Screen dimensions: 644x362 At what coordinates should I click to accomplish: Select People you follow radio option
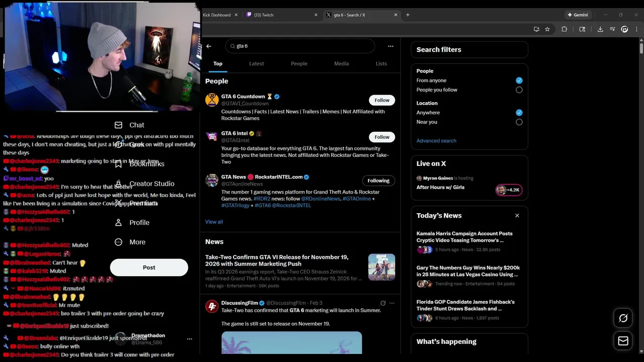click(519, 90)
